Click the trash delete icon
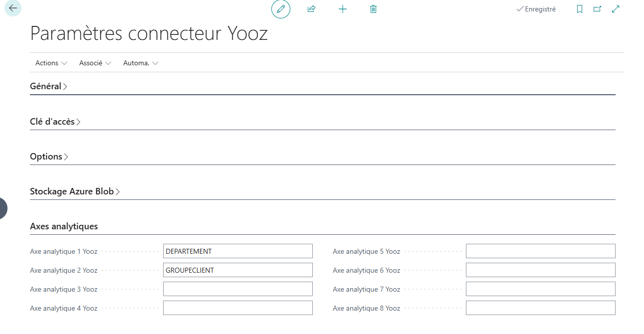The width and height of the screenshot is (644, 334). pos(373,9)
